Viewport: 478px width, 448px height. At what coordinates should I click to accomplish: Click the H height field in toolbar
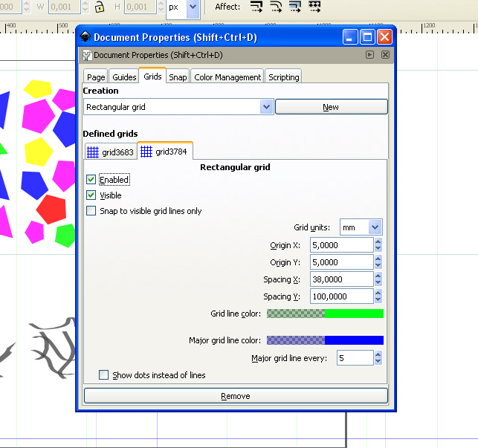point(141,7)
